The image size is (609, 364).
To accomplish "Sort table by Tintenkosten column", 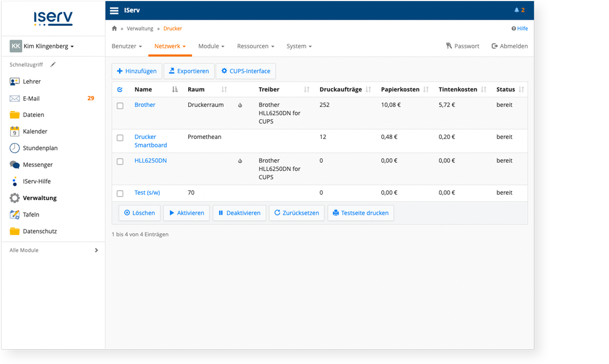I will click(484, 89).
